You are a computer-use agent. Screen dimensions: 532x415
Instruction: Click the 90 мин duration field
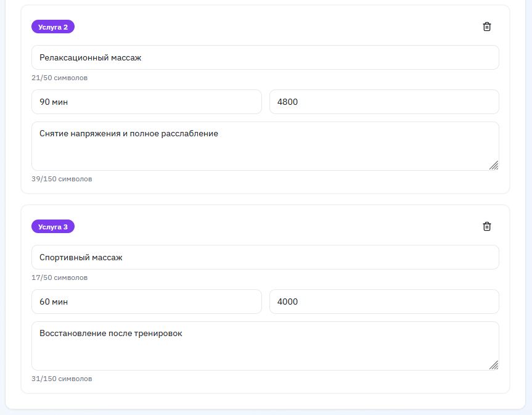click(x=146, y=102)
